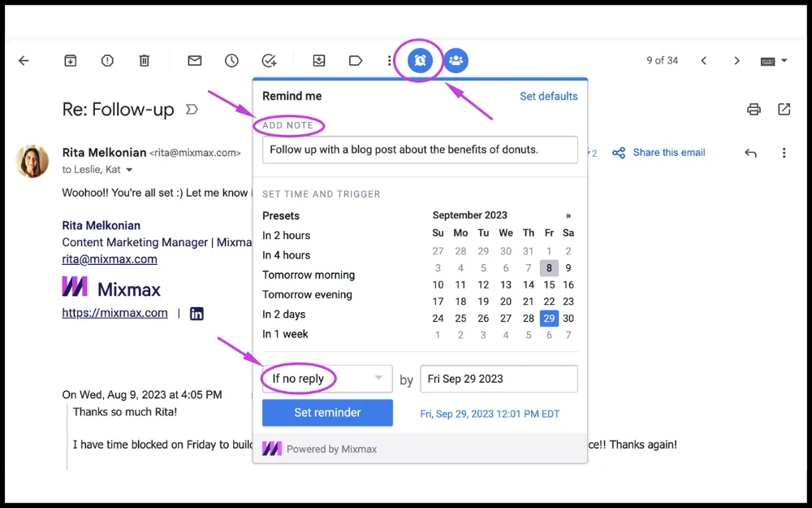Viewport: 812px width, 508px height.
Task: Go to older email with right chevron
Action: (x=737, y=61)
